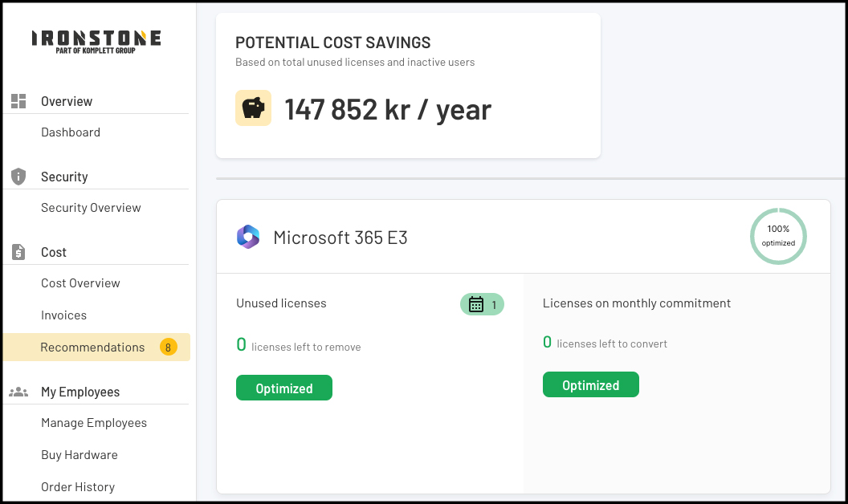Click the piggy bank savings icon
The image size is (848, 504).
[x=253, y=108]
